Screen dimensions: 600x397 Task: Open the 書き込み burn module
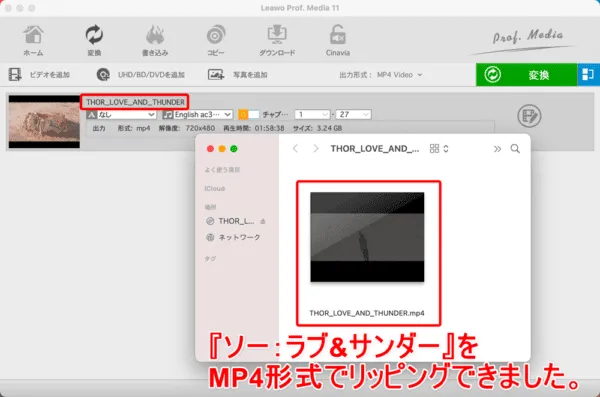click(155, 41)
